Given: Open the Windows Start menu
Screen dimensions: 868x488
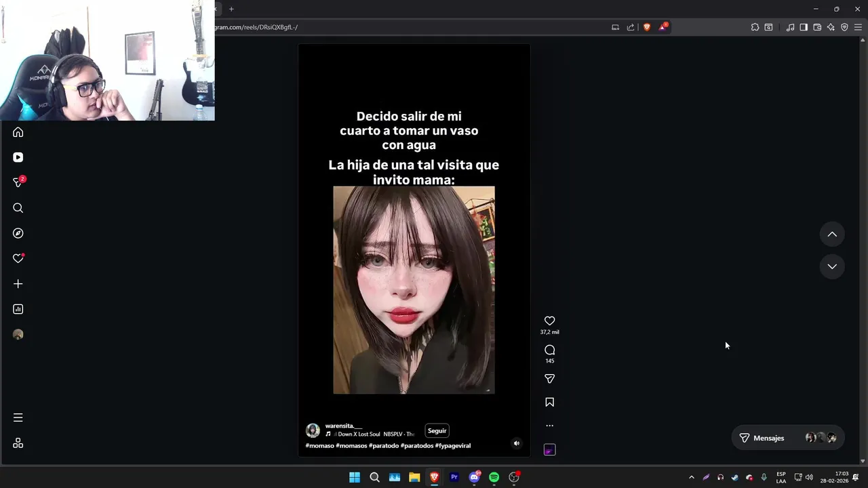Looking at the screenshot, I should (x=355, y=477).
